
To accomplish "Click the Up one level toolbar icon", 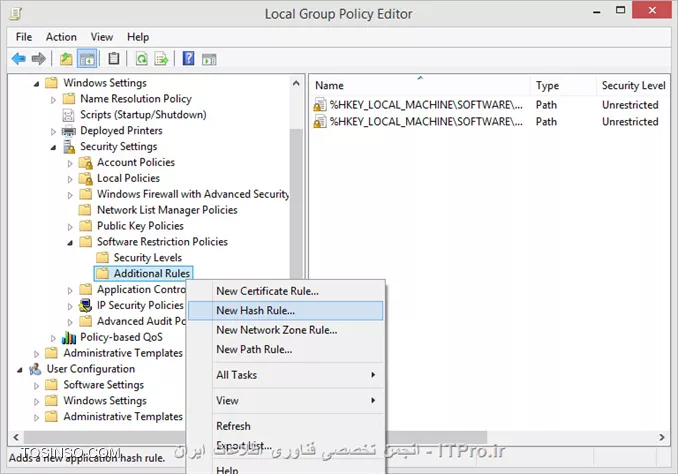I will click(65, 58).
